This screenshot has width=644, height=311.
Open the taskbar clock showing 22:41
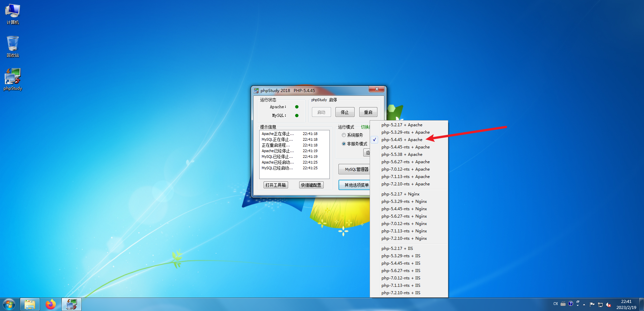(626, 305)
